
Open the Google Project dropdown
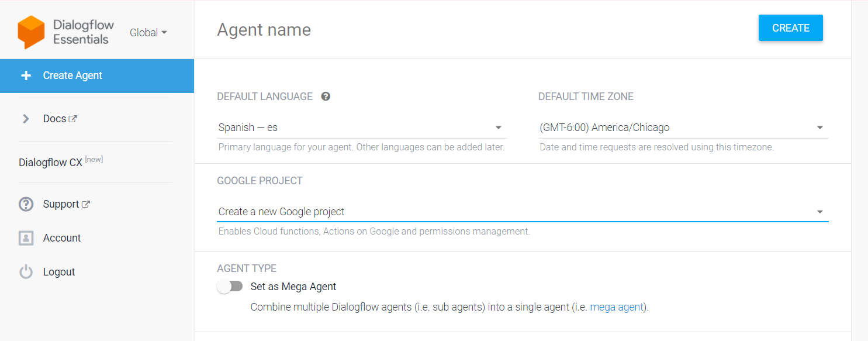click(x=819, y=212)
